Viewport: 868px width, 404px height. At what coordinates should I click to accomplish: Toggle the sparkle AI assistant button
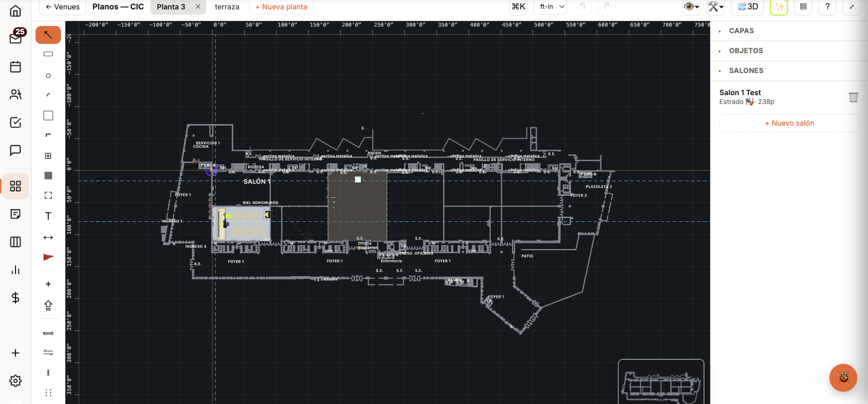(779, 7)
